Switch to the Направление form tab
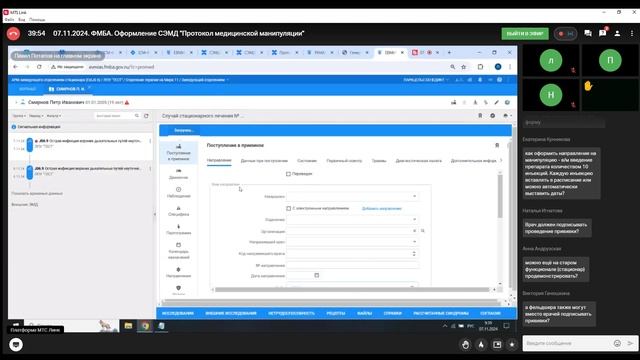The height and width of the screenshot is (360, 640). click(x=219, y=160)
